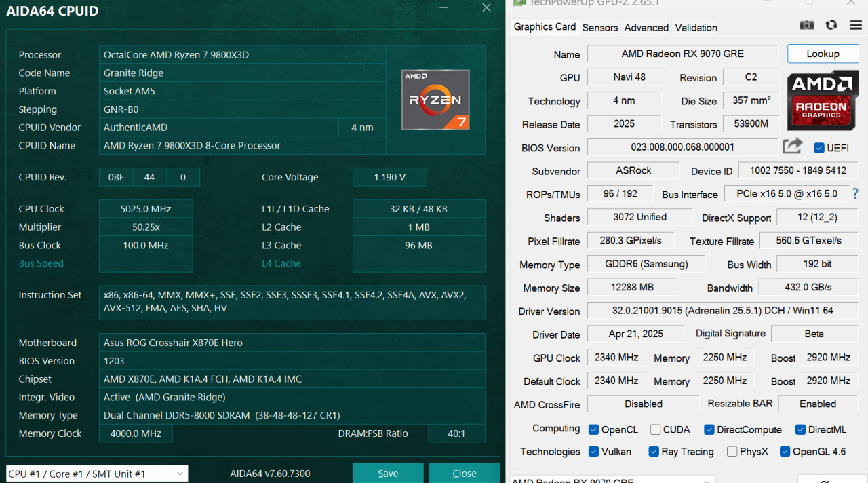Click the Chipset AMD X870E value
Image resolution: width=868 pixels, height=483 pixels.
tap(292, 379)
